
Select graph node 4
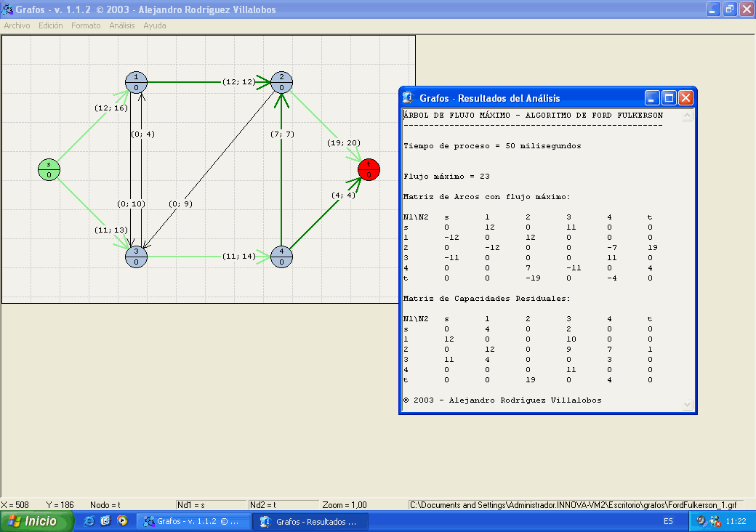point(281,257)
